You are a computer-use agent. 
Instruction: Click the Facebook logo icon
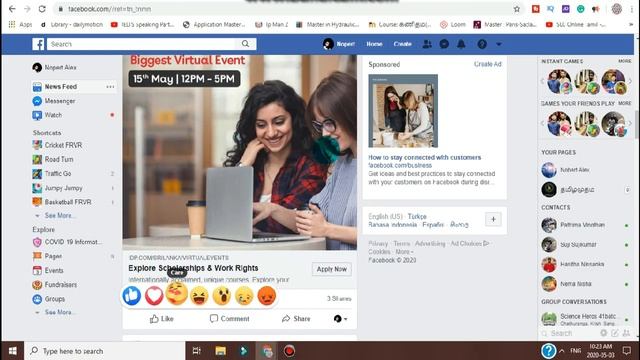coord(38,44)
